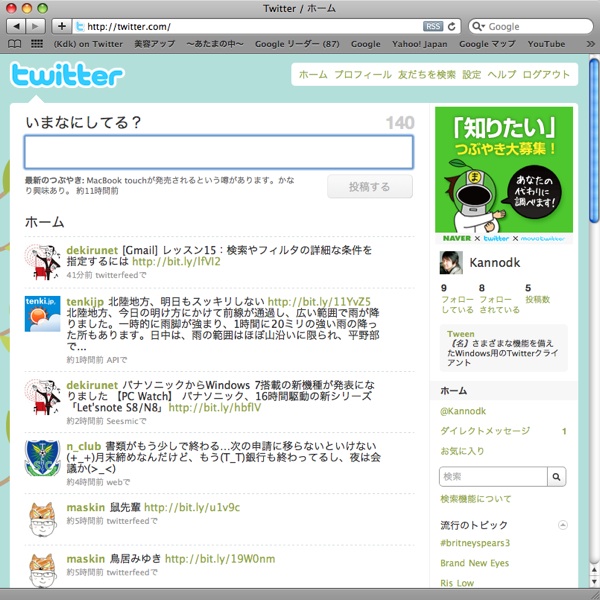
Task: Open the bit.ly/19W0nm link
Action: click(220, 559)
